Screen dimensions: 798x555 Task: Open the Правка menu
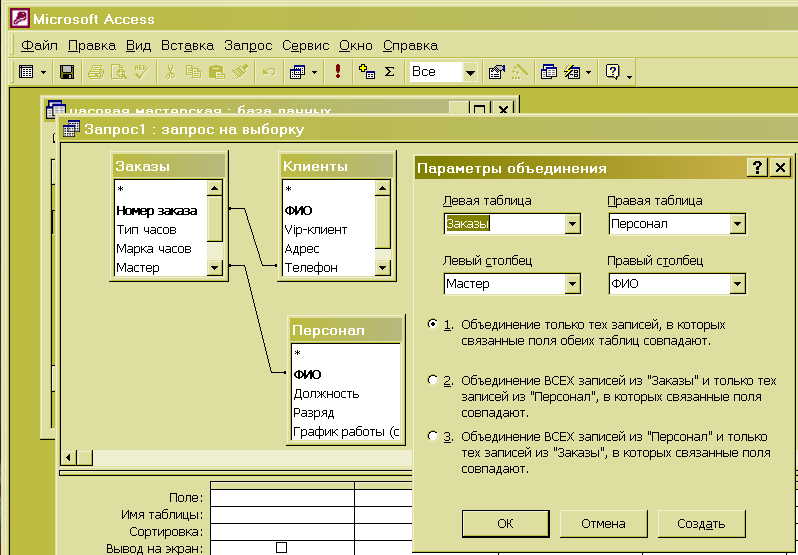[x=92, y=46]
